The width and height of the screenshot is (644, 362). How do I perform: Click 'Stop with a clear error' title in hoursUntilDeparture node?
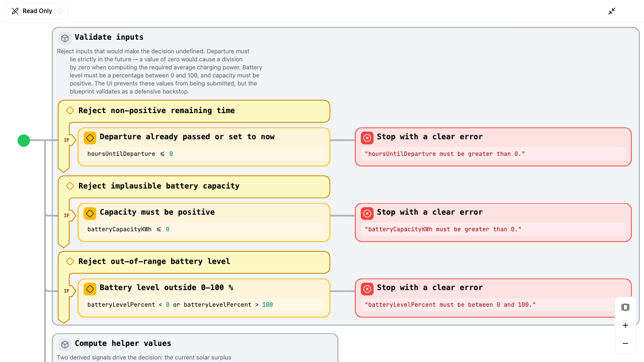430,137
